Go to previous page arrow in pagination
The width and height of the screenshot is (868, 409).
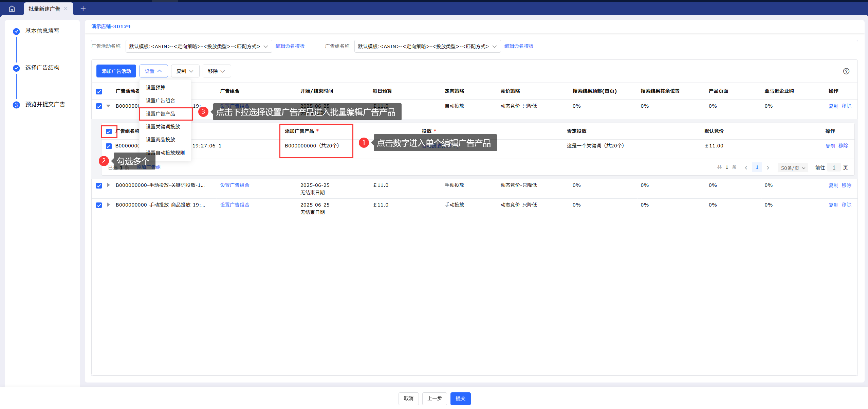pos(746,168)
